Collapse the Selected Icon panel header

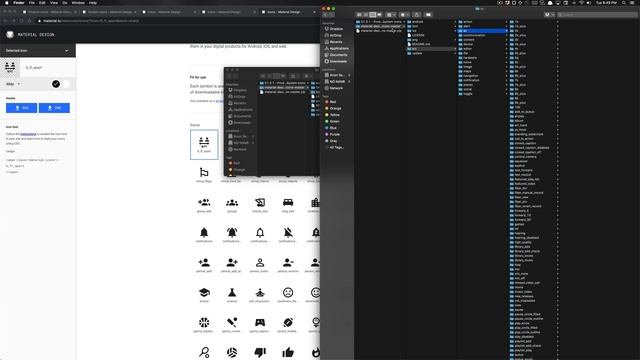pos(38,51)
